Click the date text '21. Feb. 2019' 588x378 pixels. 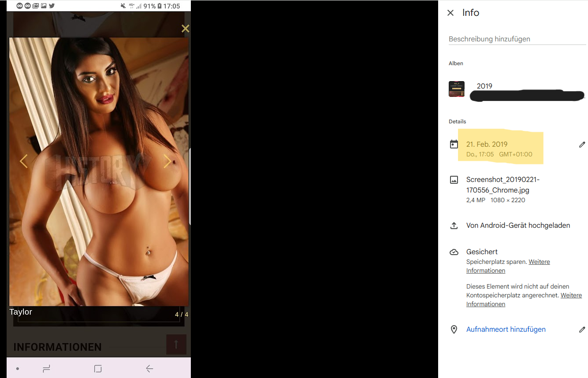pyautogui.click(x=487, y=145)
